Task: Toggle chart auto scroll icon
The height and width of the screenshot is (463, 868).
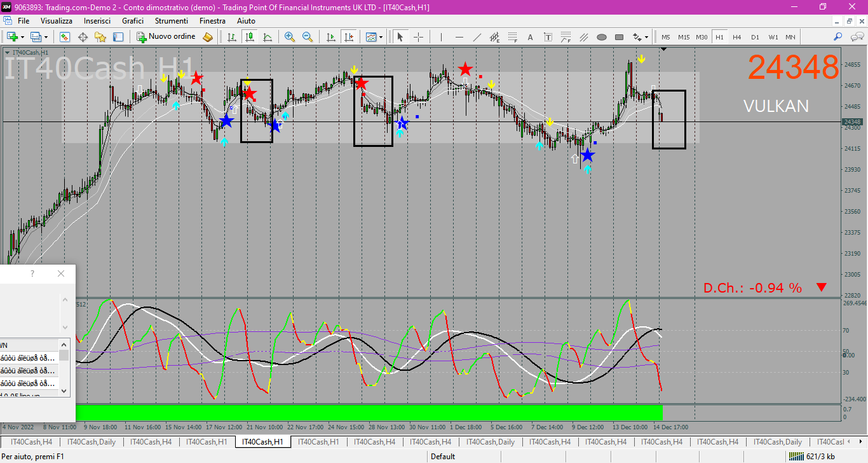Action: (x=330, y=37)
